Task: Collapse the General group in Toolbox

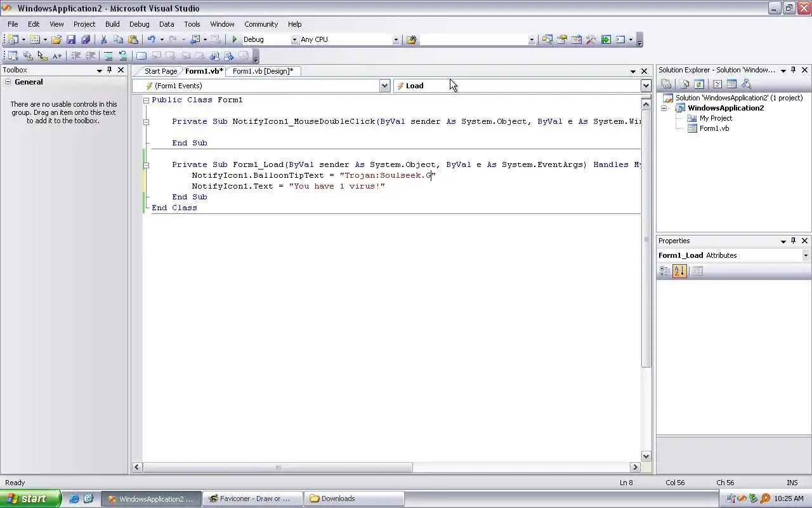Action: (8, 82)
